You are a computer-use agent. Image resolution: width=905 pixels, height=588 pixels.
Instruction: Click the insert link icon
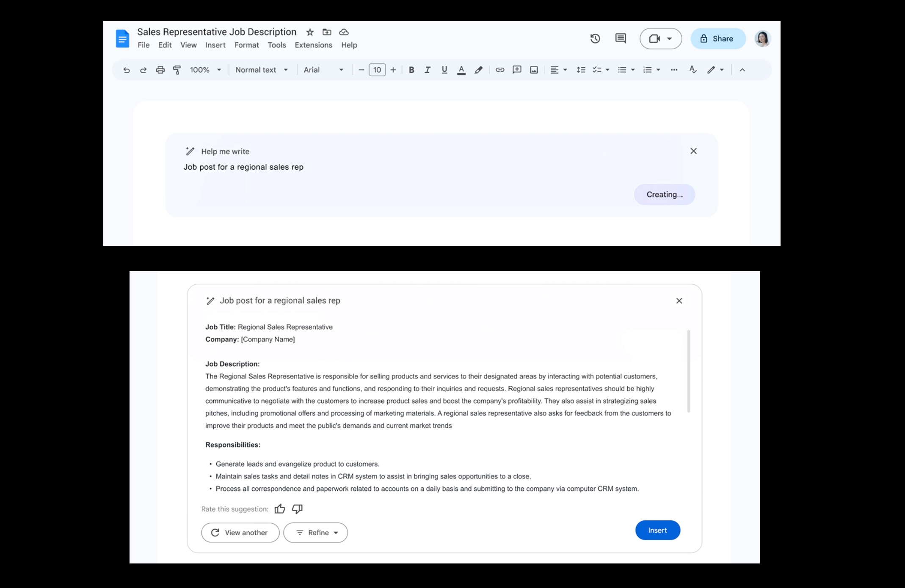[499, 70]
